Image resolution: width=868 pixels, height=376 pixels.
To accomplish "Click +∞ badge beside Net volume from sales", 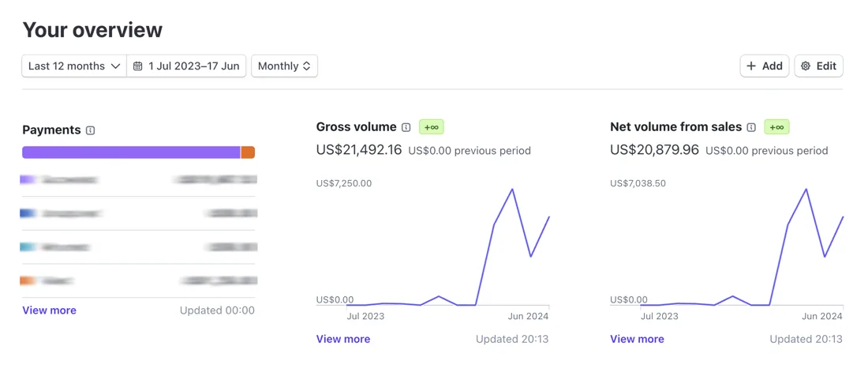I will 776,127.
